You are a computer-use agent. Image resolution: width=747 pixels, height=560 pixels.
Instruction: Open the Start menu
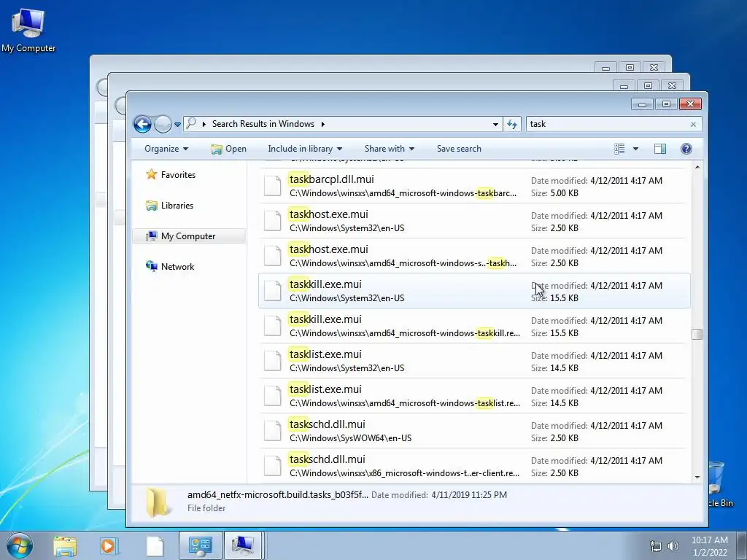point(20,545)
